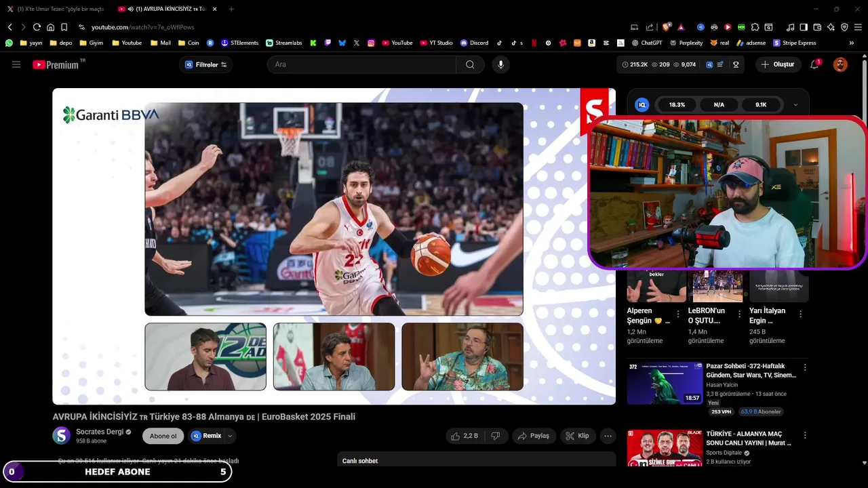Viewport: 868px width, 488px height.
Task: Open the Coin bookmarks folder
Action: pyautogui.click(x=189, y=43)
